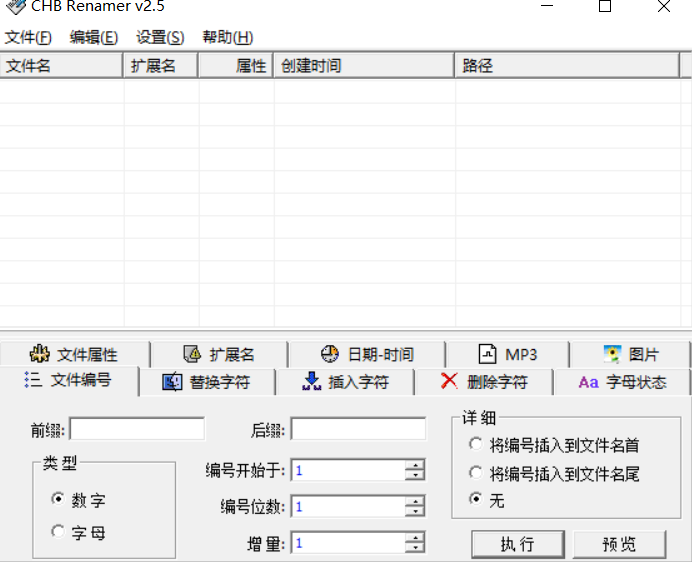Click the replace icon on 替换字符 tab
The image size is (692, 562).
[172, 382]
